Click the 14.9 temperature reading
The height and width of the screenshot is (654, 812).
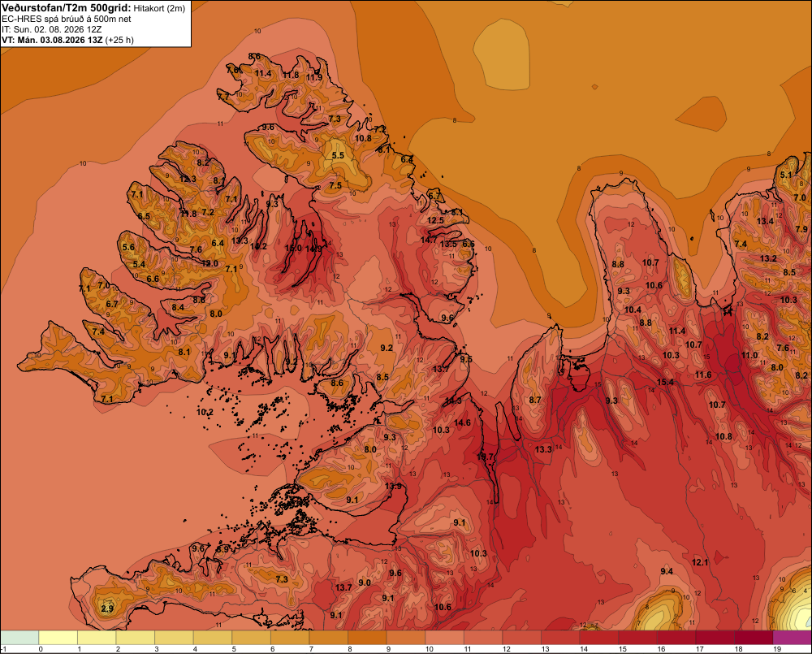[x=313, y=249]
